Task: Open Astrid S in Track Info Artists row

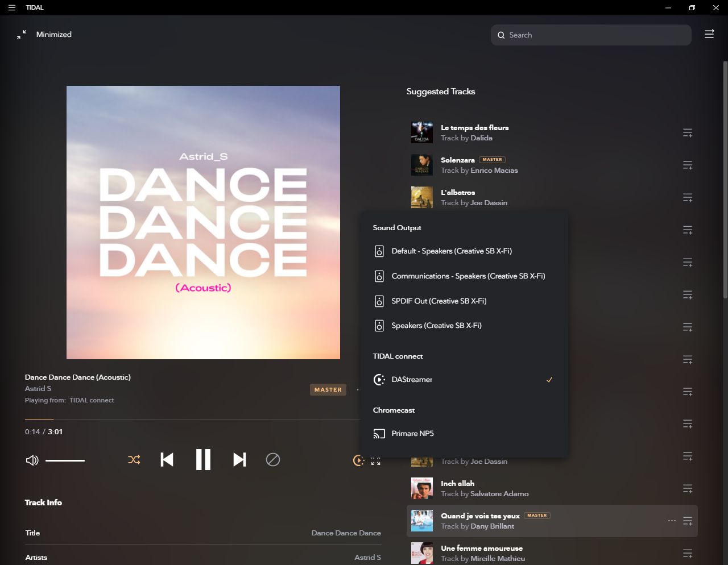Action: (x=367, y=557)
